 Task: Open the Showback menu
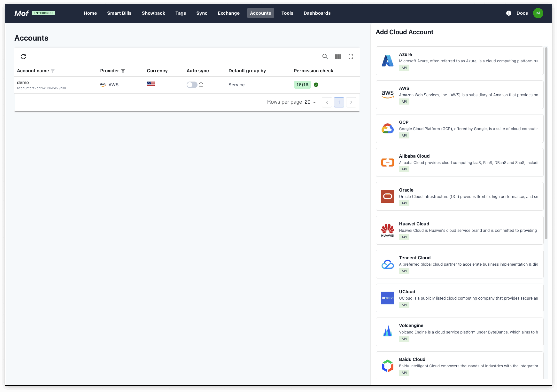click(x=153, y=13)
